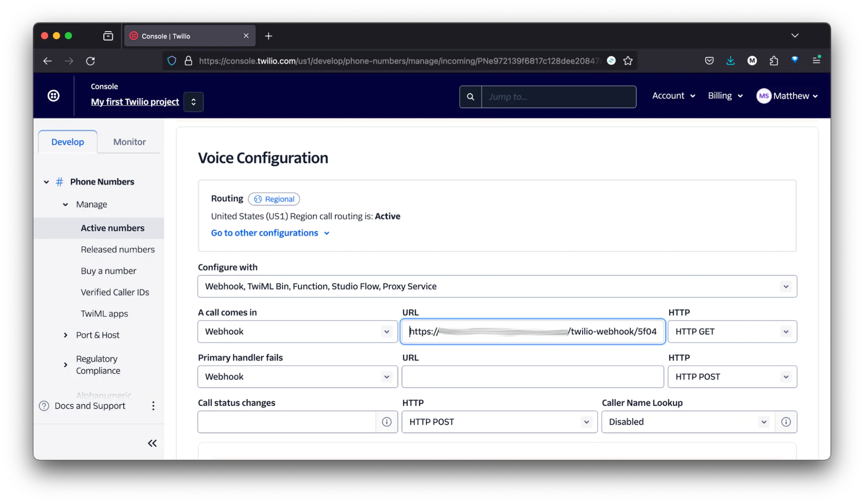Click the Docs and Support help icon
The width and height of the screenshot is (864, 504).
[x=44, y=406]
